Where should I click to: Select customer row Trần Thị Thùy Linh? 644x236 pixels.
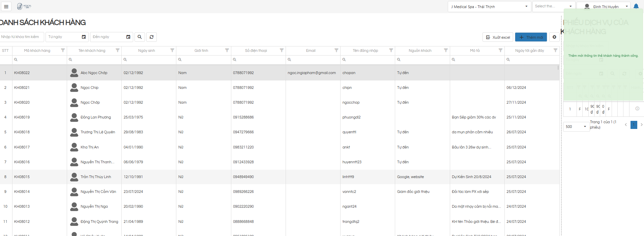96,177
